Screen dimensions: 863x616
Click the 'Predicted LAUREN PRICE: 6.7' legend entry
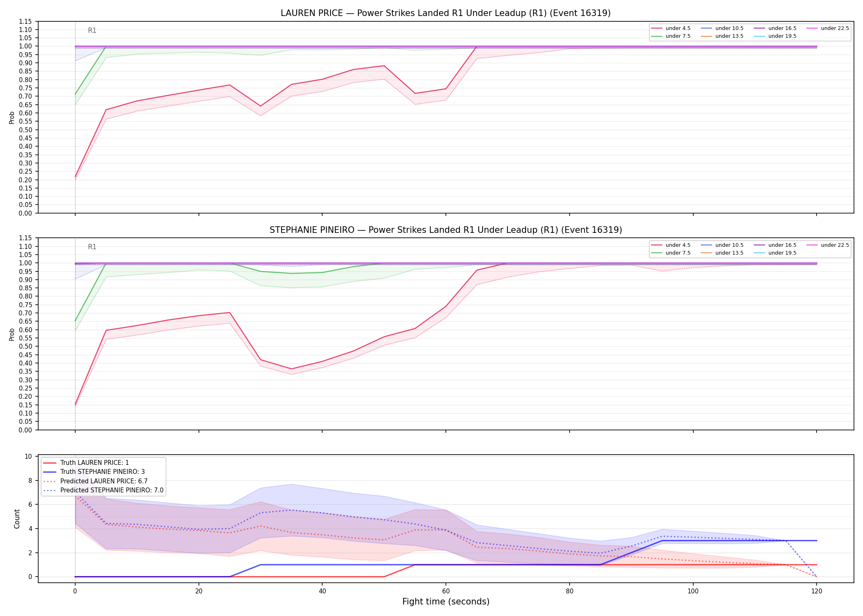[95, 481]
